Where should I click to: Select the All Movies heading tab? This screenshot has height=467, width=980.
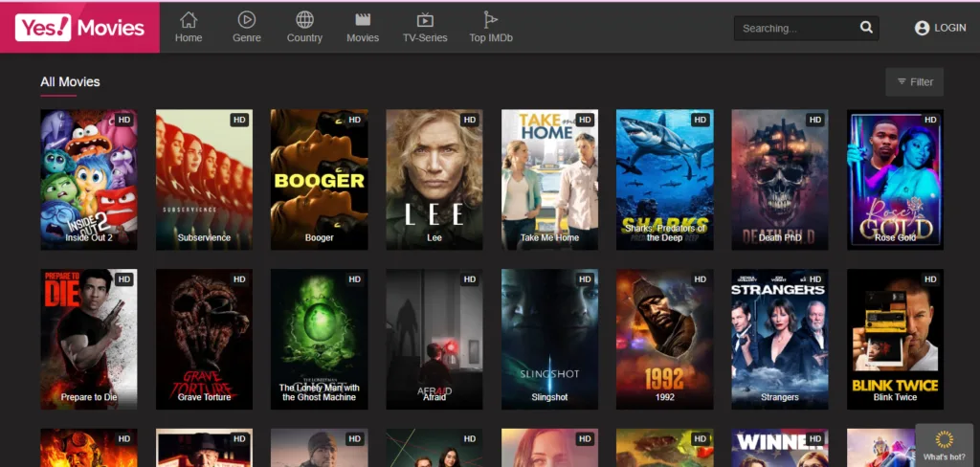coord(70,82)
